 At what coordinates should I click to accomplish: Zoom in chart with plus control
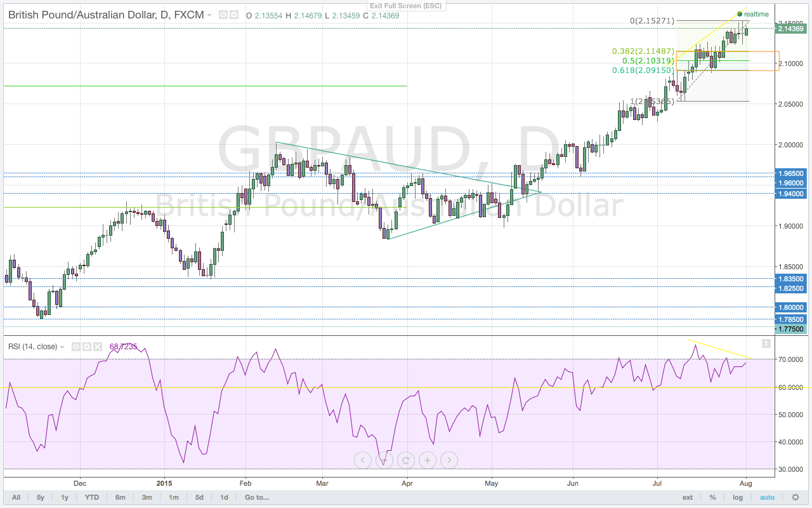click(427, 460)
